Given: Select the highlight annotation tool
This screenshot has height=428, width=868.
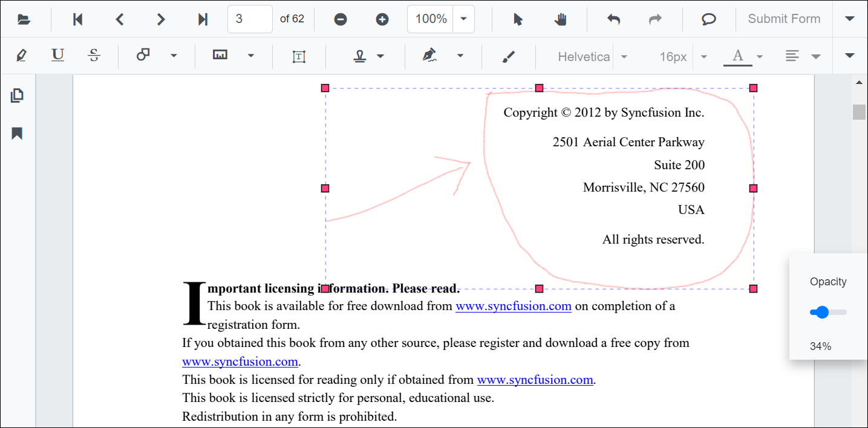Looking at the screenshot, I should [x=21, y=56].
